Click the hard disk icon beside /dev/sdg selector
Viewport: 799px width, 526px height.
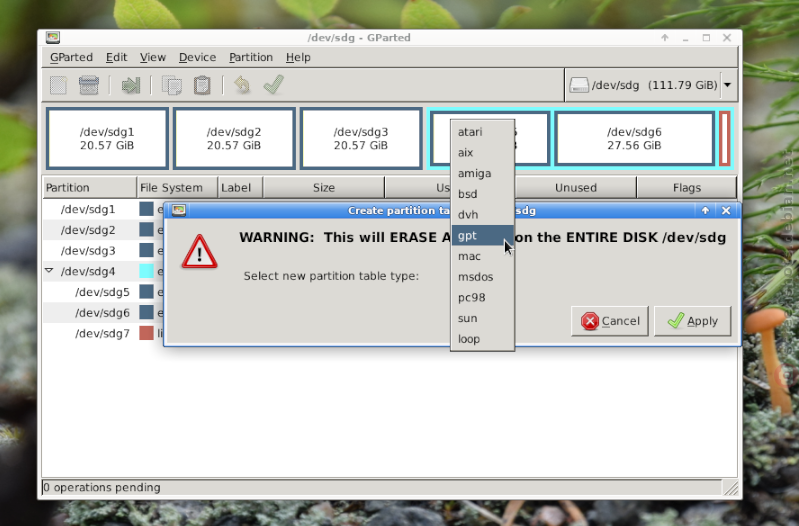tap(579, 85)
